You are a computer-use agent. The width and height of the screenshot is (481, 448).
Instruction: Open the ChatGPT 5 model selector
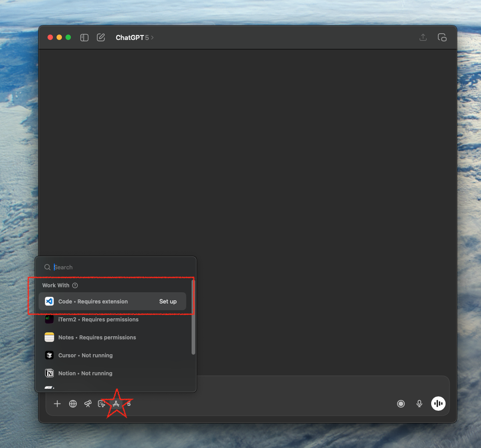coord(135,37)
